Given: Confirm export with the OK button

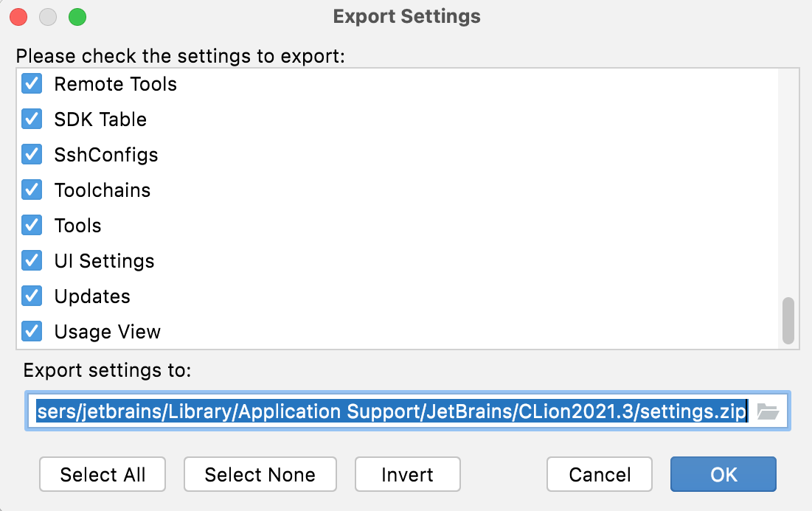Looking at the screenshot, I should pos(722,474).
